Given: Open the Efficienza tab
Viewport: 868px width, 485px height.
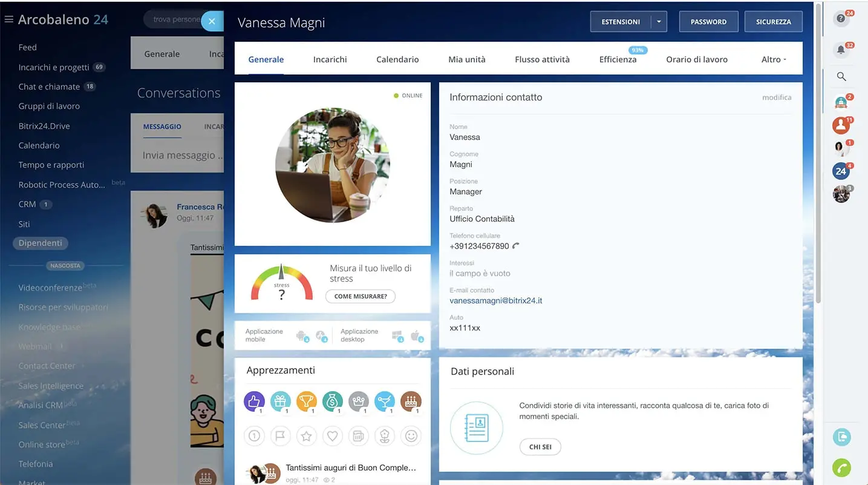Looking at the screenshot, I should tap(618, 59).
